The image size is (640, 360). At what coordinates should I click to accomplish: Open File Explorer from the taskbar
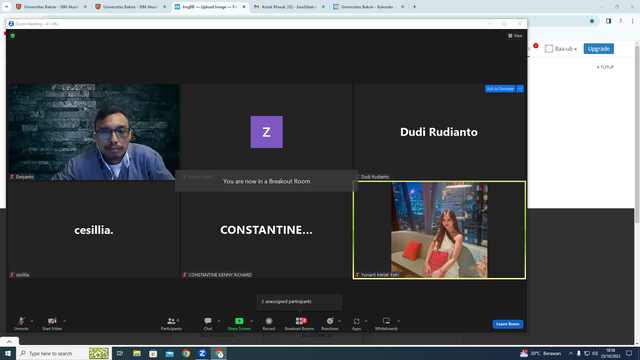pos(137,353)
